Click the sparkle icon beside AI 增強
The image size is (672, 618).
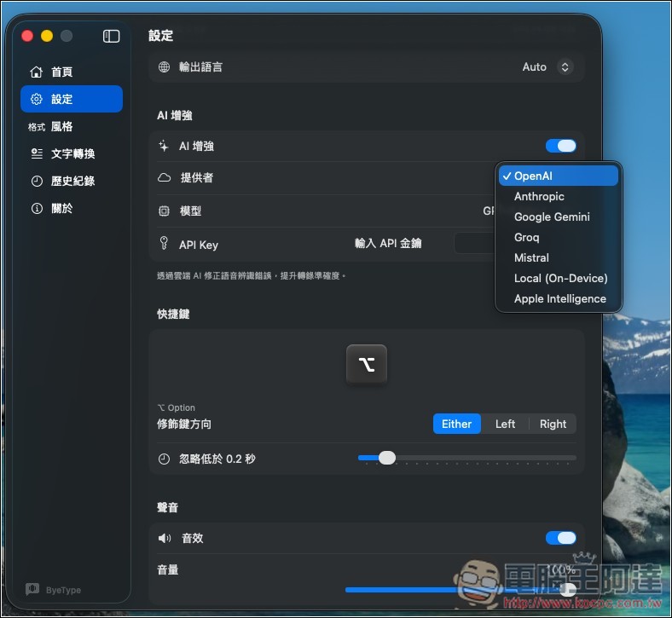[164, 146]
